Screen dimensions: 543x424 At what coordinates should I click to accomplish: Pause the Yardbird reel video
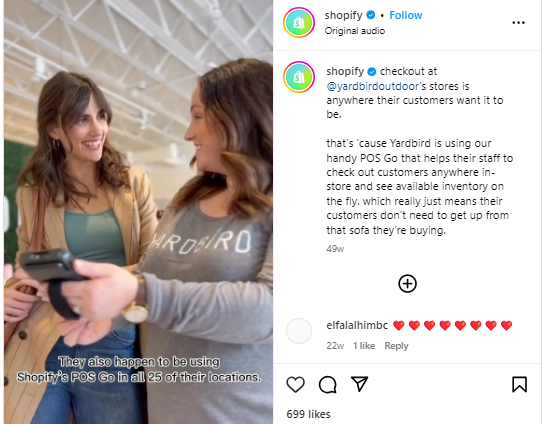(x=139, y=212)
